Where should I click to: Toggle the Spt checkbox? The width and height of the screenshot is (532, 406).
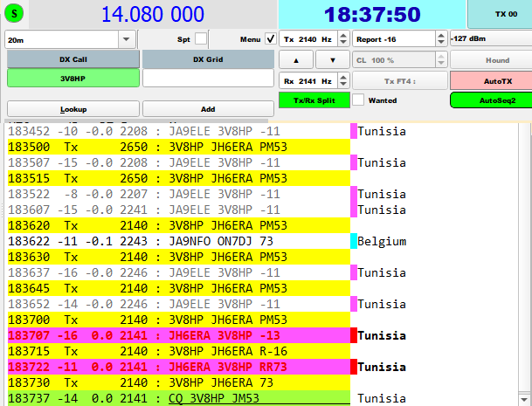click(x=201, y=39)
